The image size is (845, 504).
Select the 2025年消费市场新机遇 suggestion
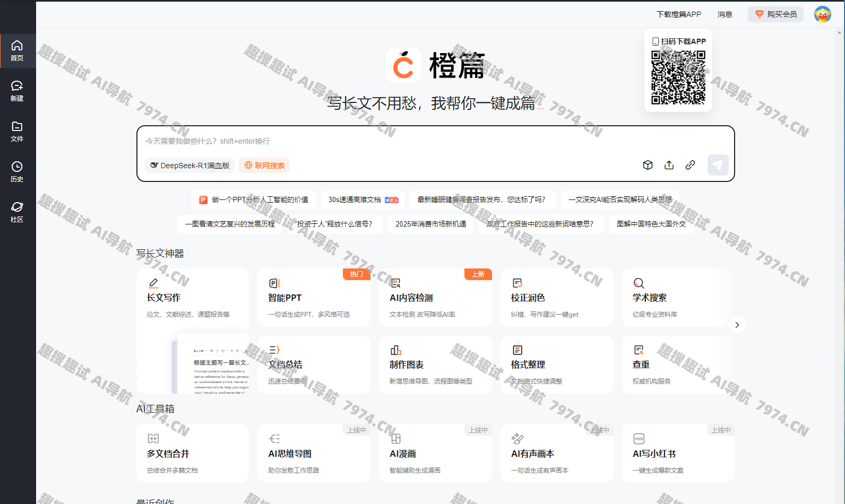[430, 224]
